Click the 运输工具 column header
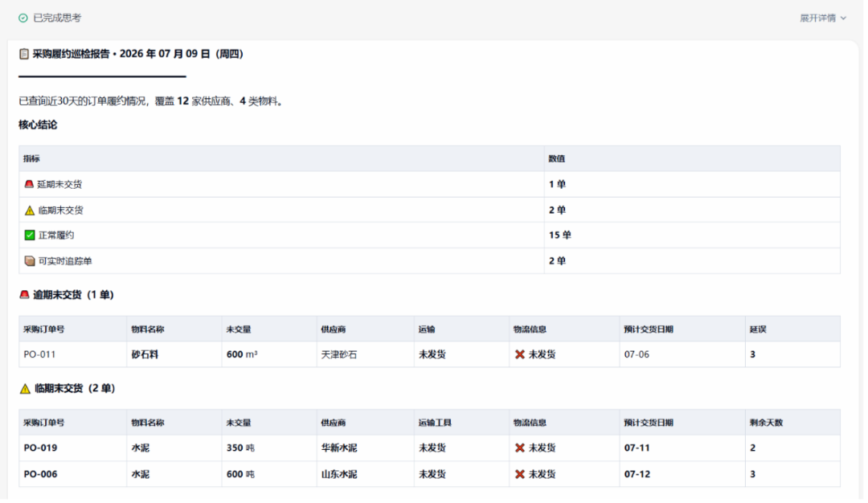The width and height of the screenshot is (868, 503). click(x=435, y=423)
